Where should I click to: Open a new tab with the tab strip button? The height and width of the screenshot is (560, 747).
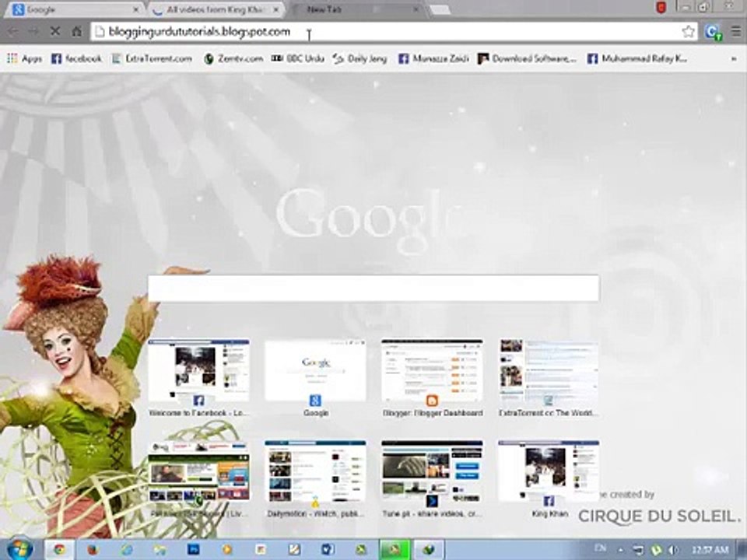[439, 9]
